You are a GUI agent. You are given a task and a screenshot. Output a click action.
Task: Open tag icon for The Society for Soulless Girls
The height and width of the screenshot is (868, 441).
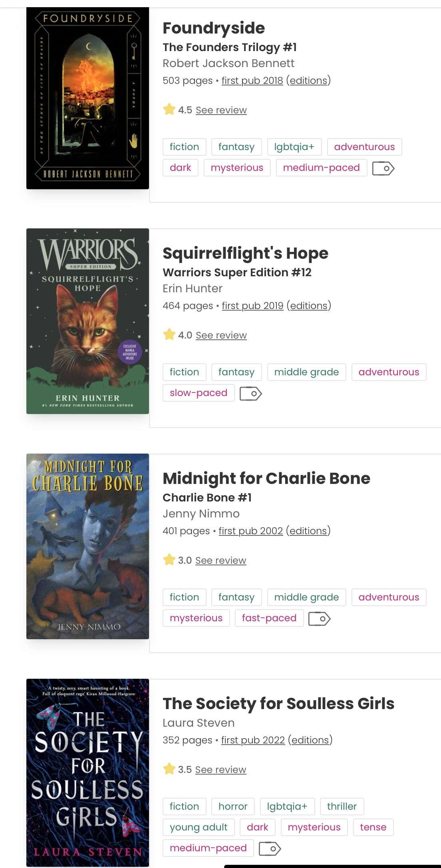[270, 848]
